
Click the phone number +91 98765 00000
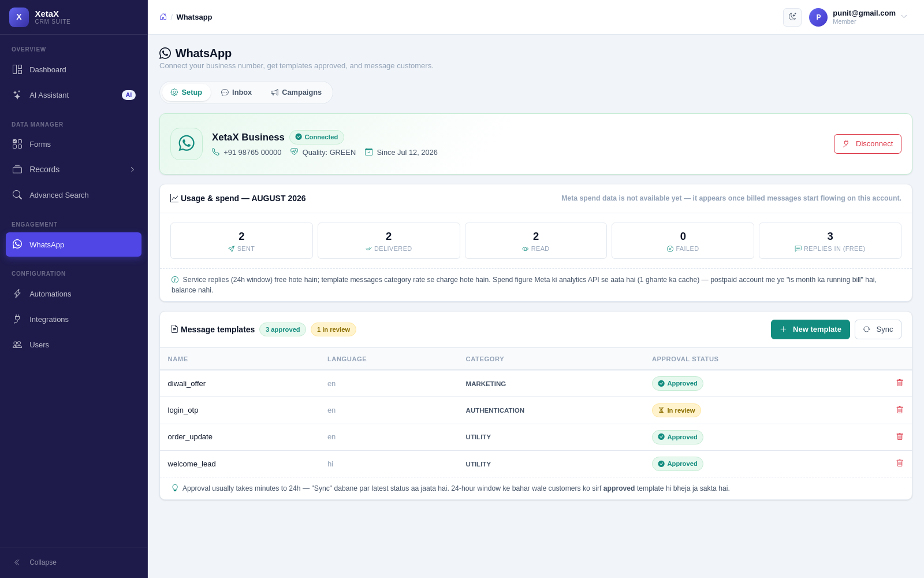pos(247,152)
